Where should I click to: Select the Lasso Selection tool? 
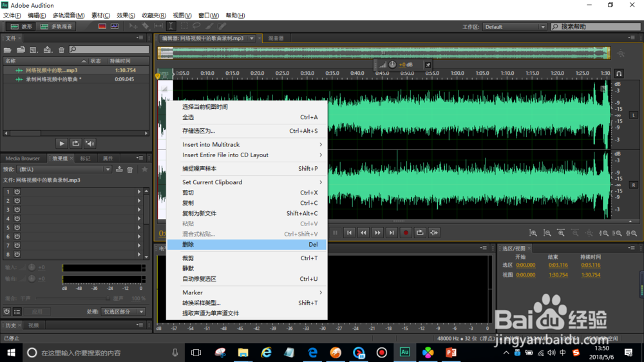pyautogui.click(x=196, y=26)
